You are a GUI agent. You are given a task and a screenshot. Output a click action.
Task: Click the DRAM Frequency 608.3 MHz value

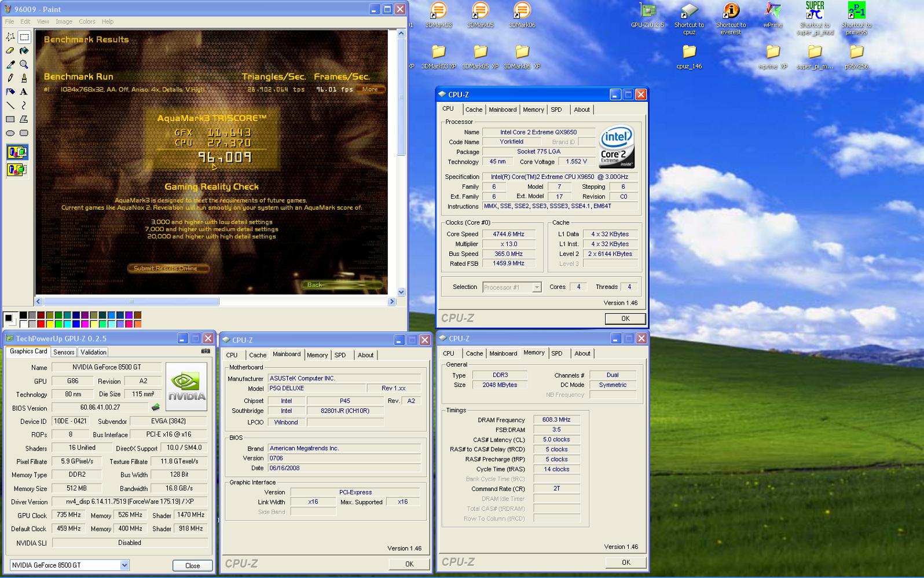556,420
